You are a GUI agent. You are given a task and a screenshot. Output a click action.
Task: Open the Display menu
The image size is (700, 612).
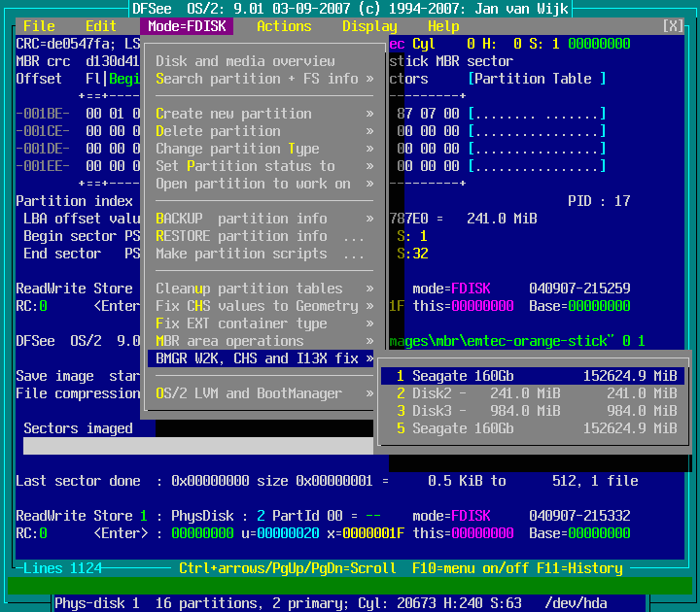[x=369, y=26]
